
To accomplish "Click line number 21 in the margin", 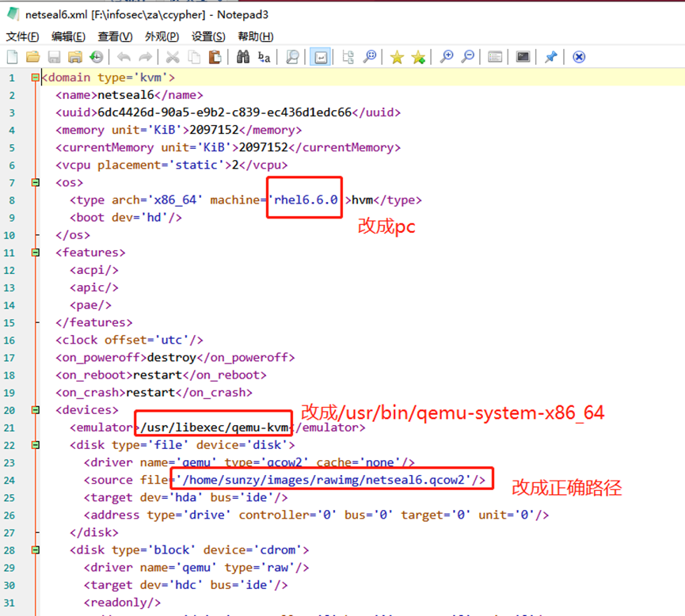I will pyautogui.click(x=10, y=428).
